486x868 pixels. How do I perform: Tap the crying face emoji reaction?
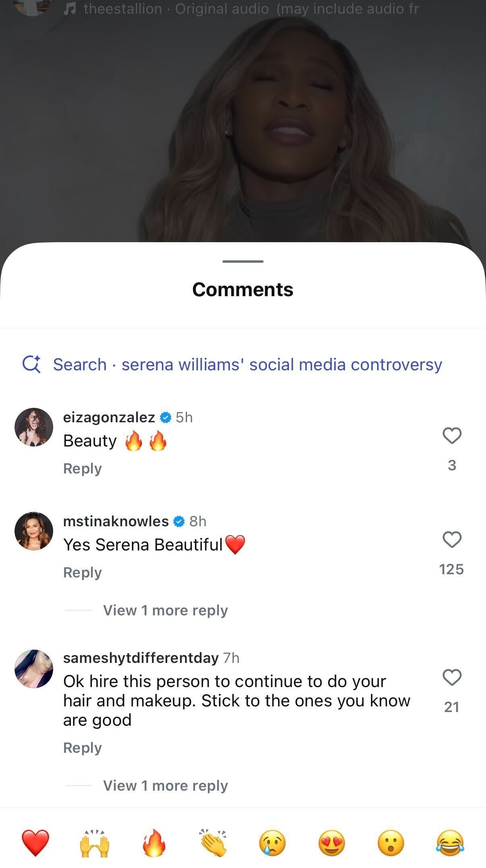point(272,843)
